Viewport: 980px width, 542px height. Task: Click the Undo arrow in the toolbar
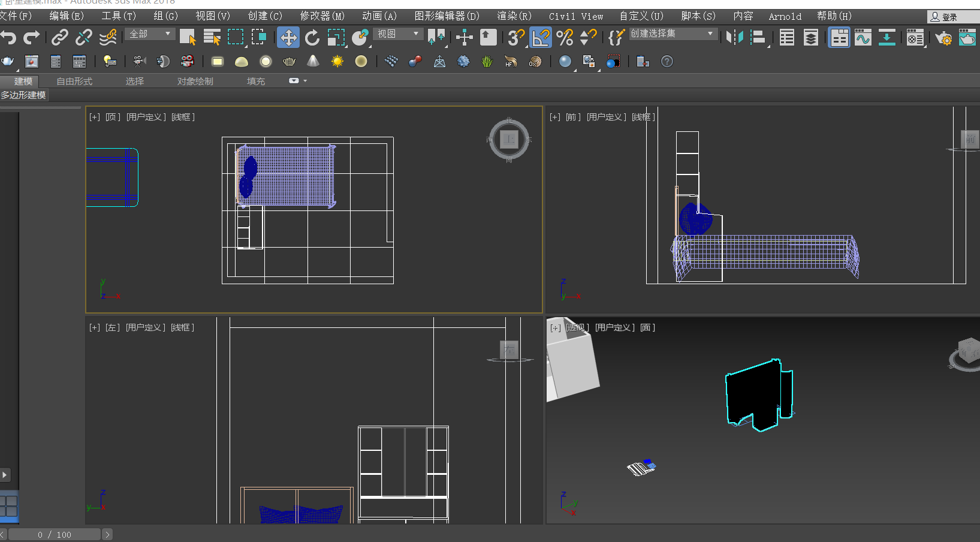(8, 38)
